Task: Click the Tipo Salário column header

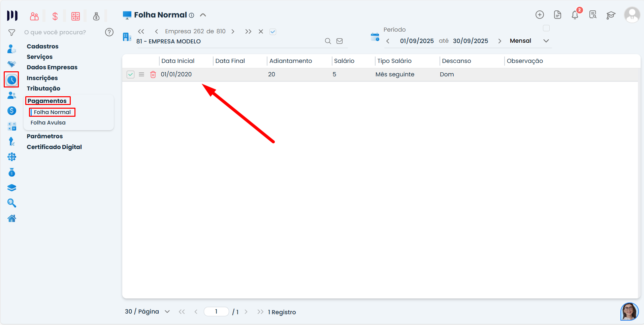Action: click(x=394, y=61)
